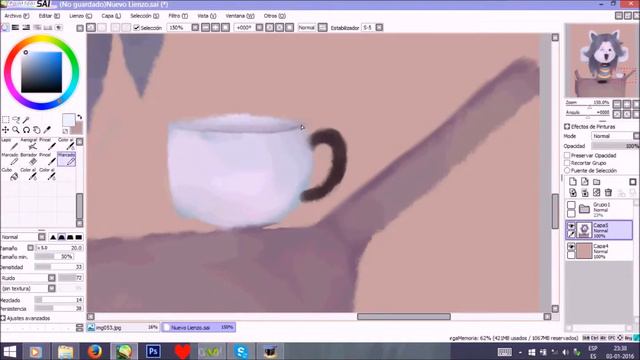The image size is (640, 360).
Task: Open the Windows Start menu
Action: 9,351
